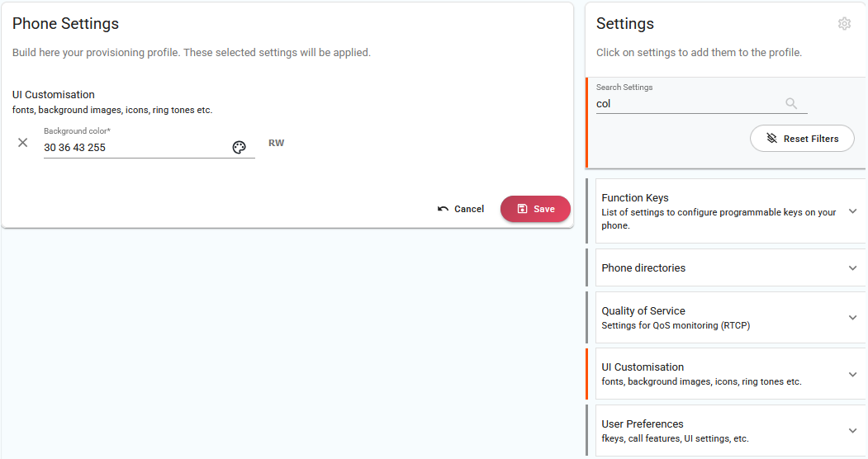
Task: Expand the Function Keys chevron
Action: click(852, 211)
